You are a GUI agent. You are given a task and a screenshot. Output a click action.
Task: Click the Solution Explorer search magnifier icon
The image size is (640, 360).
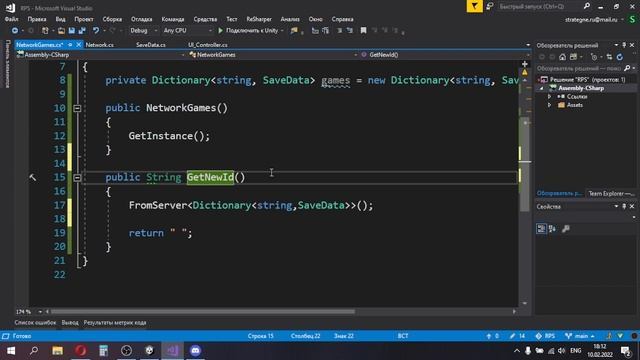pyautogui.click(x=627, y=69)
